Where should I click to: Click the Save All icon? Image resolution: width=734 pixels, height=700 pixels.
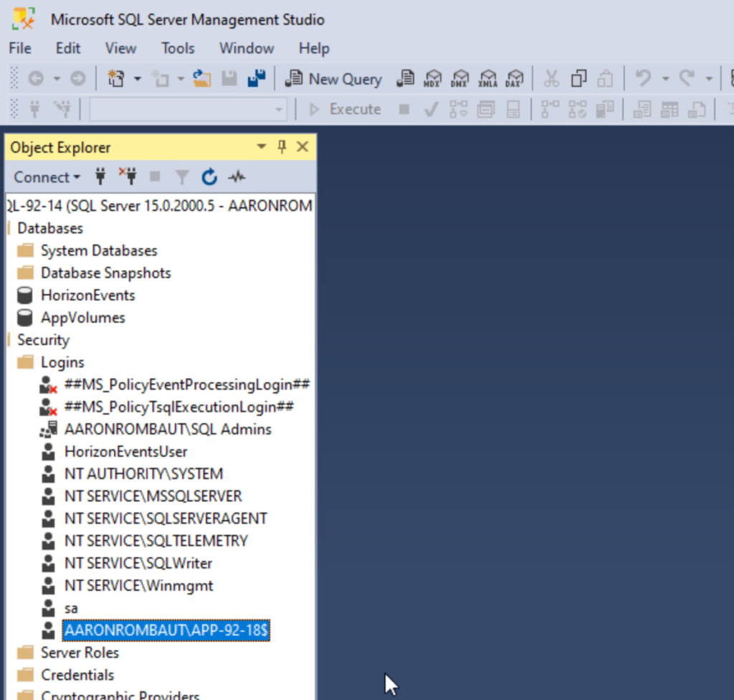[x=257, y=79]
